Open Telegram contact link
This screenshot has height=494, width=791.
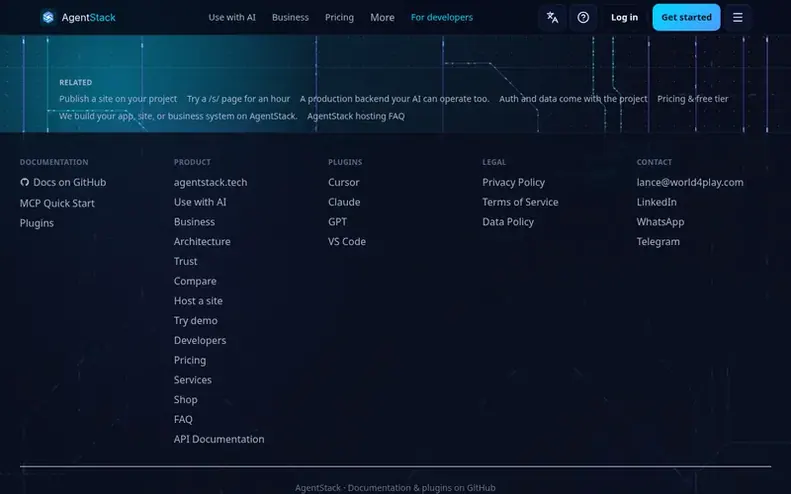[658, 242]
